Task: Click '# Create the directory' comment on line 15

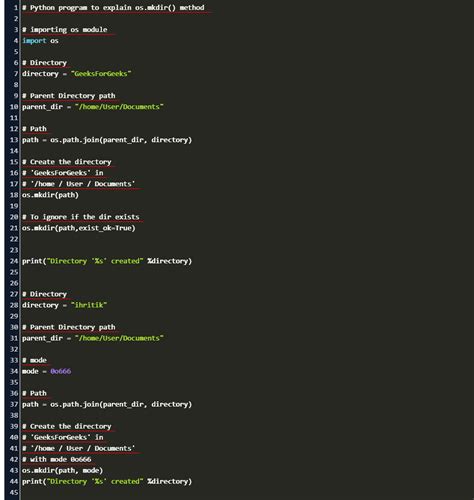Action: 67,162
